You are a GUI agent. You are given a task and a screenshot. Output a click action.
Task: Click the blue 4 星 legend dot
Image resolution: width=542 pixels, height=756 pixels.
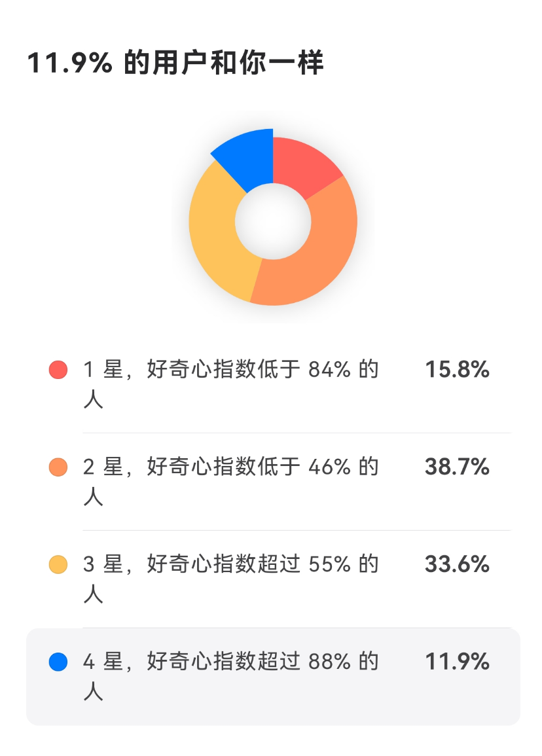coord(58,662)
